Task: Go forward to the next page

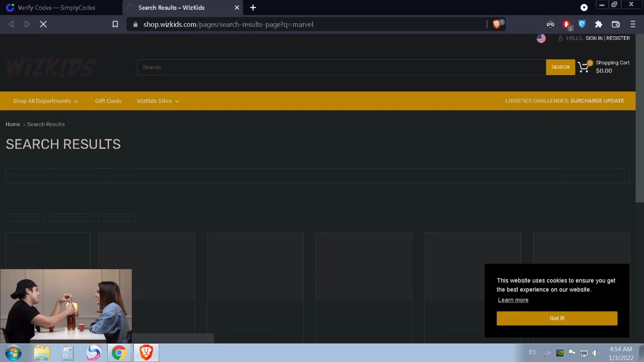Action: click(27, 24)
